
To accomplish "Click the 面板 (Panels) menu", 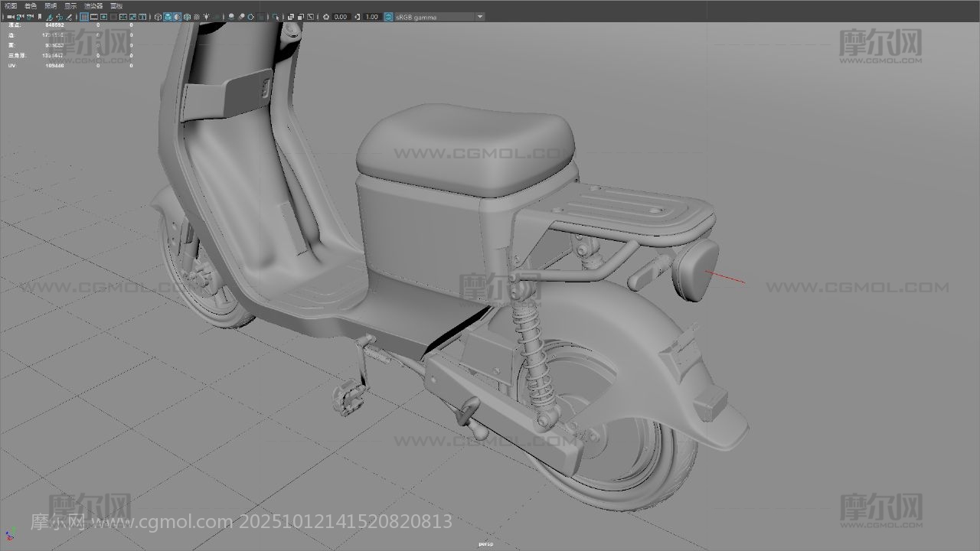I will coord(116,5).
